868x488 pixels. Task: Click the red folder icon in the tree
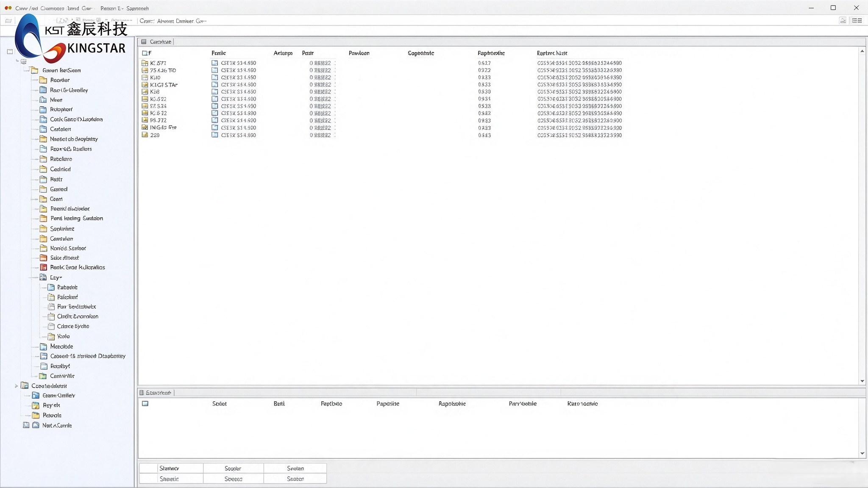click(43, 267)
